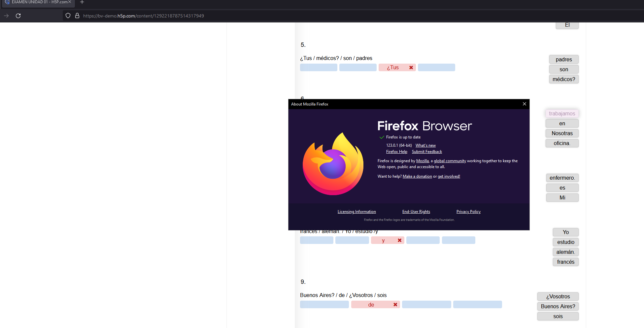644x328 pixels.
Task: Select the 'trabajamos' word tile
Action: [x=562, y=114]
